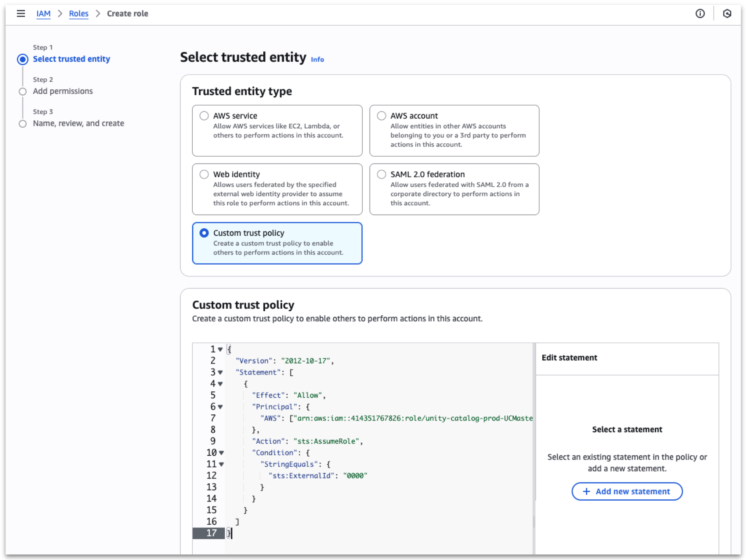Image resolution: width=748 pixels, height=560 pixels.
Task: Open AWS CloudShell from the top bar
Action: (x=727, y=13)
